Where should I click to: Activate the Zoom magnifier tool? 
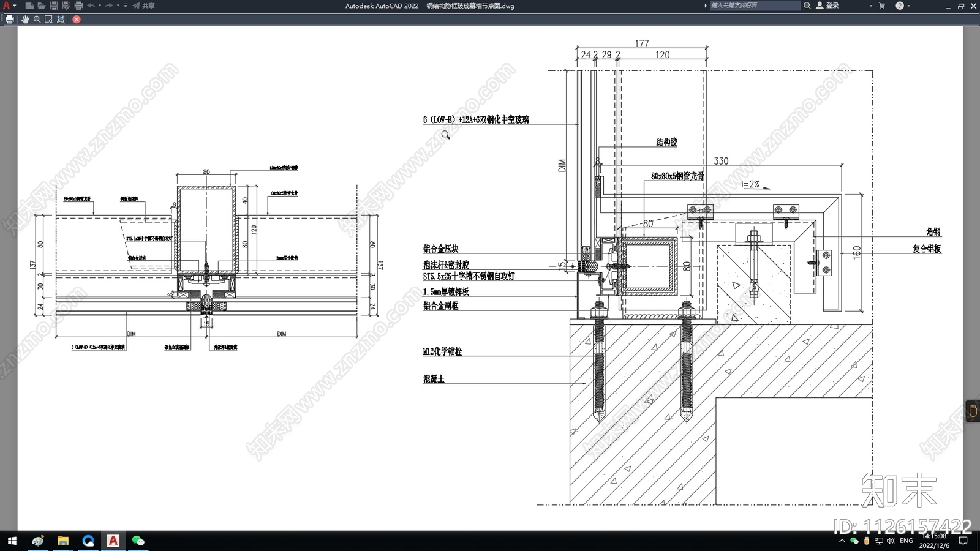click(x=37, y=20)
